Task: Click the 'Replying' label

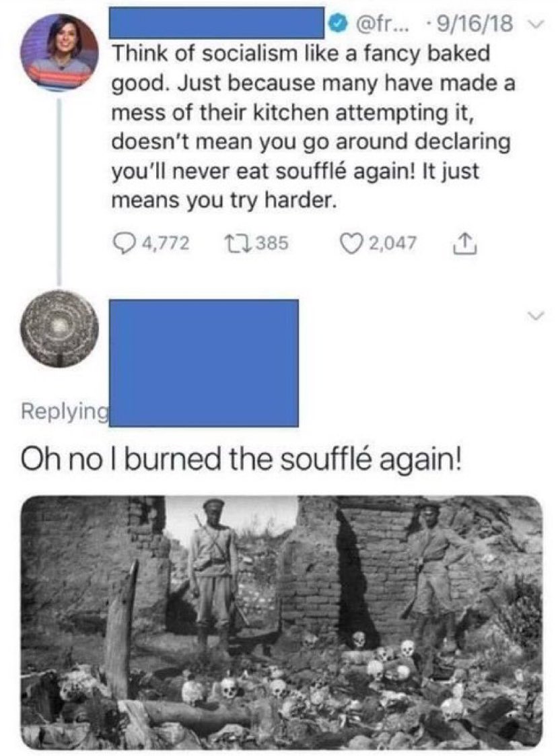Action: click(x=64, y=411)
